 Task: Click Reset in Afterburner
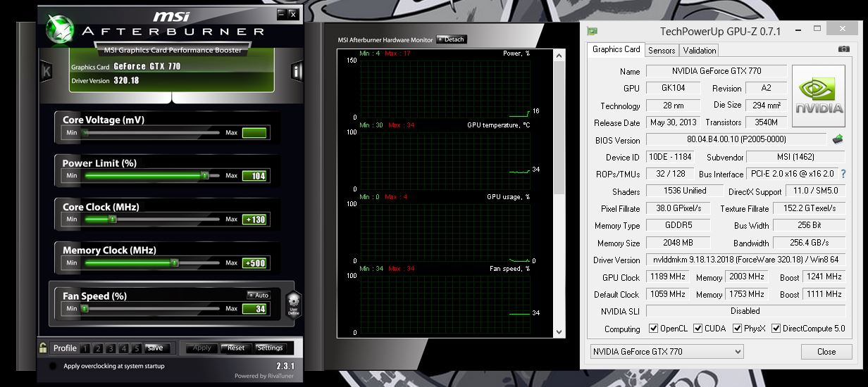pyautogui.click(x=235, y=348)
